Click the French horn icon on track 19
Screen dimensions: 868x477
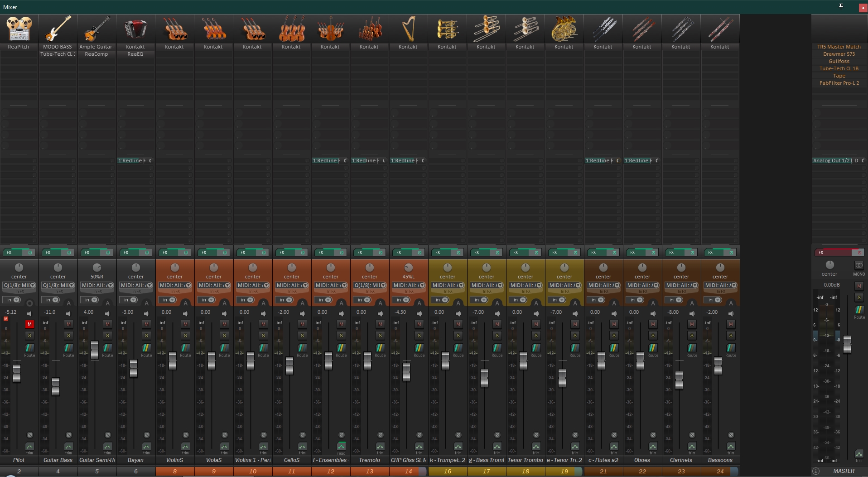point(564,29)
